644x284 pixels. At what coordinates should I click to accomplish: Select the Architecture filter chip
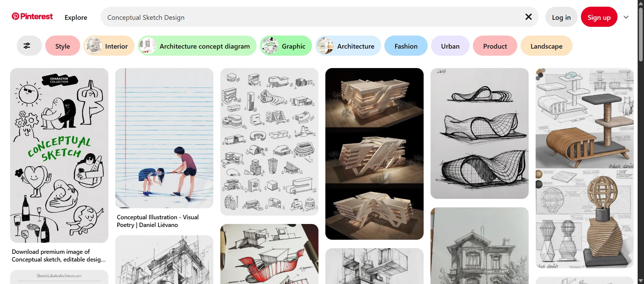click(348, 46)
